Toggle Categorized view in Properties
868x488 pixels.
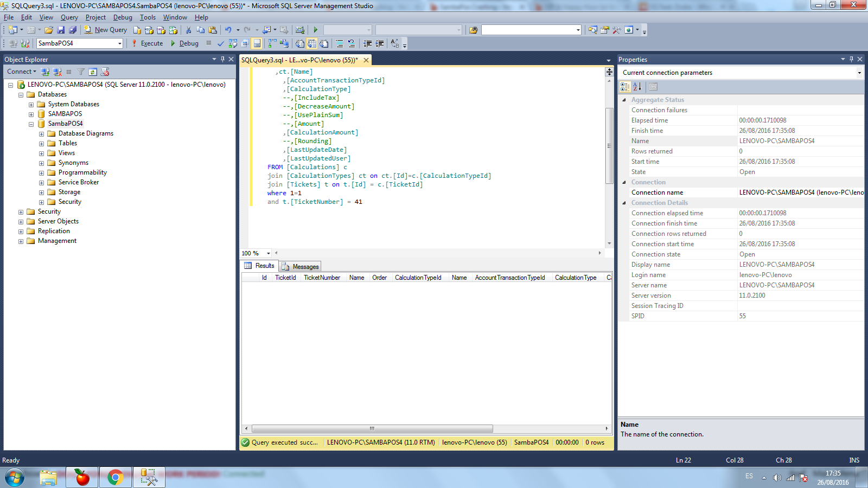point(625,86)
